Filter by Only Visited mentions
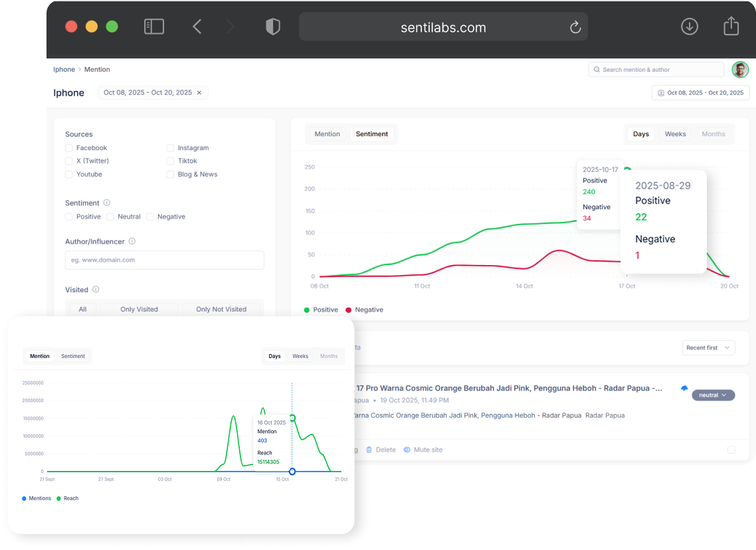The width and height of the screenshot is (756, 550). [x=139, y=308]
